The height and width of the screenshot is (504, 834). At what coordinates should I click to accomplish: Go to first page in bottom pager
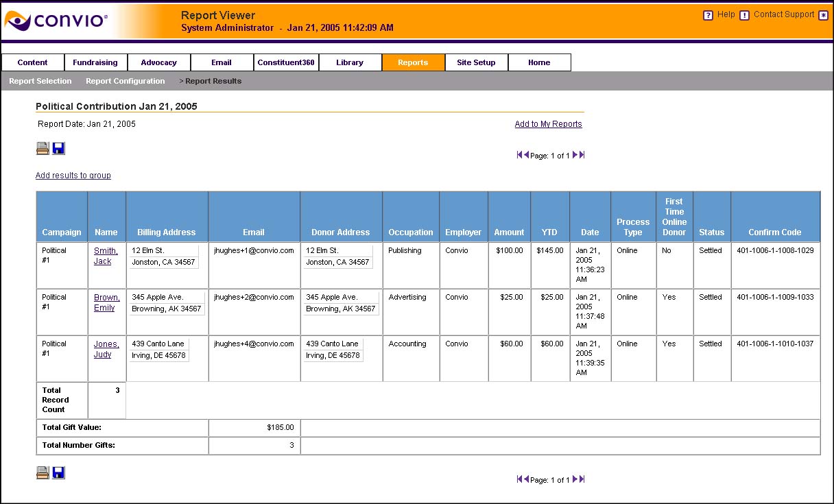point(520,479)
